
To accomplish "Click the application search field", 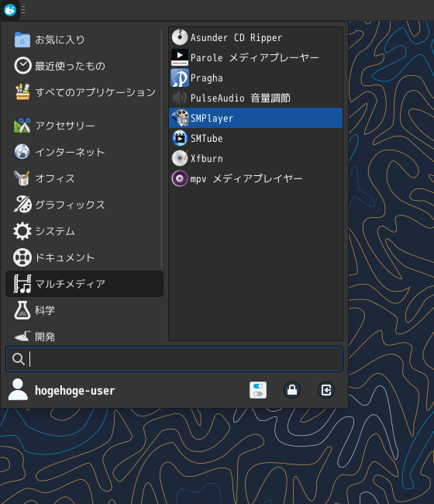I will 174,359.
